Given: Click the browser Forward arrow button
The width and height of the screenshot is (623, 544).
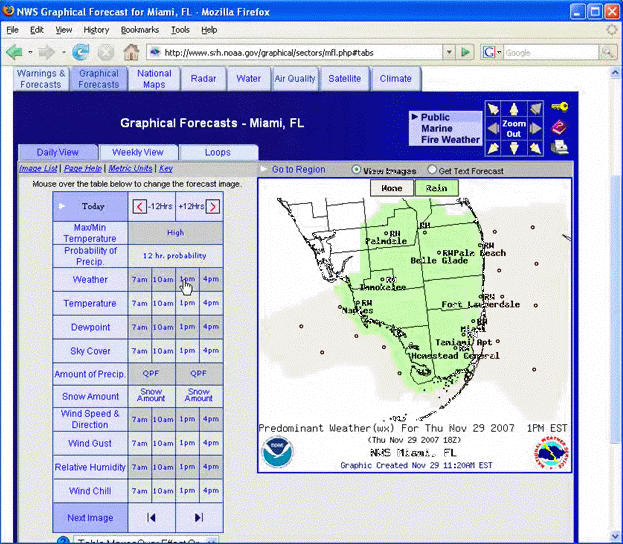Looking at the screenshot, I should click(46, 52).
